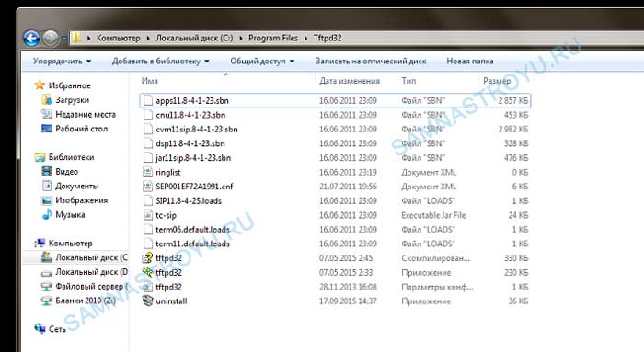644x352 pixels.
Task: Click filename text SEP001EF72A1991.cnf
Action: pyautogui.click(x=194, y=187)
